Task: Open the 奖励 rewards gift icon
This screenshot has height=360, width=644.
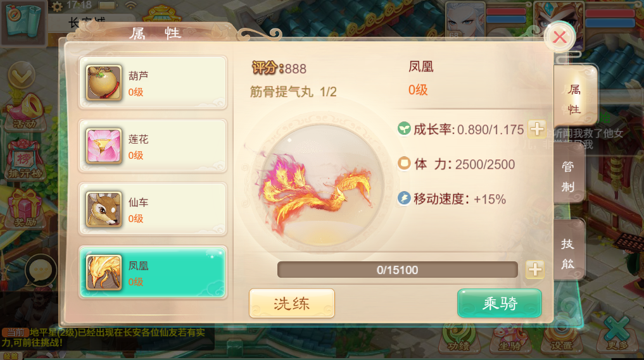Action: pos(25,209)
